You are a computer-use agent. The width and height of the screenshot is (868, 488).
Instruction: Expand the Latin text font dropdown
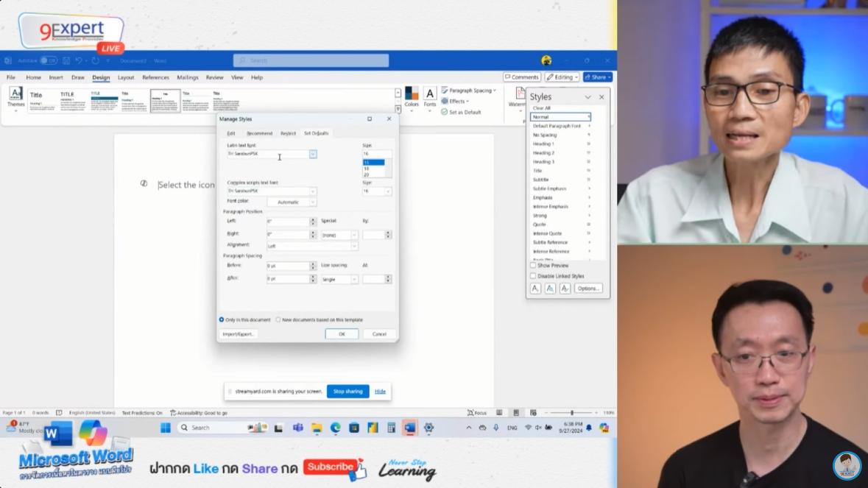click(313, 154)
